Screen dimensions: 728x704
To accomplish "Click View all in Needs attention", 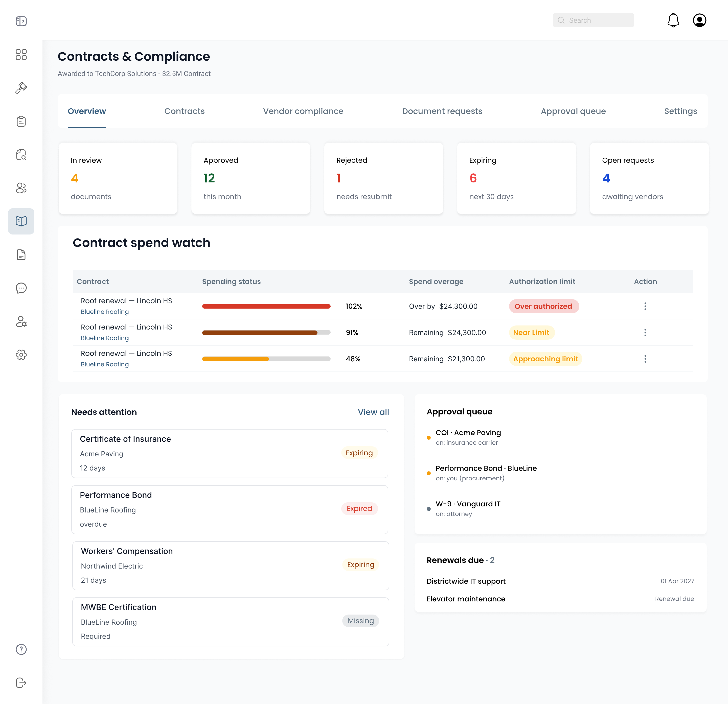I will tap(373, 412).
